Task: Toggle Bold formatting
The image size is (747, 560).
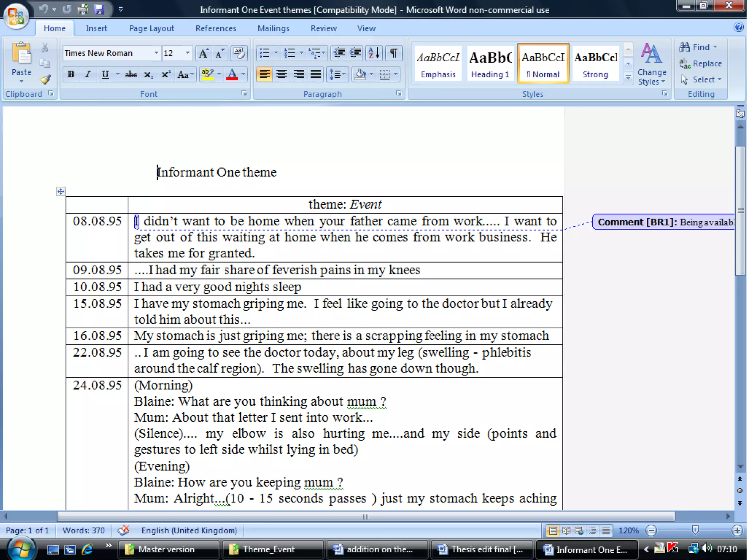Action: (x=71, y=75)
